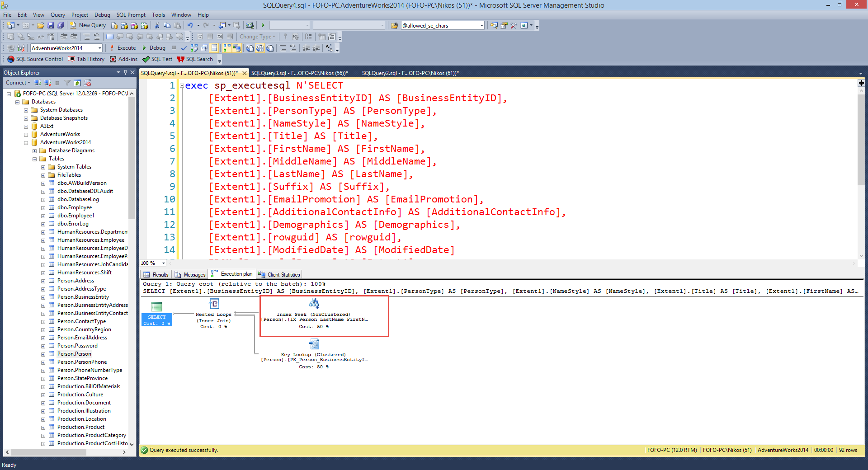Click the Add-ins button

pos(124,59)
